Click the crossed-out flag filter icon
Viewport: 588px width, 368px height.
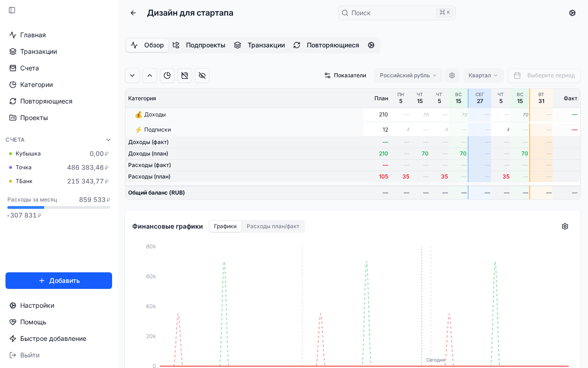point(185,75)
